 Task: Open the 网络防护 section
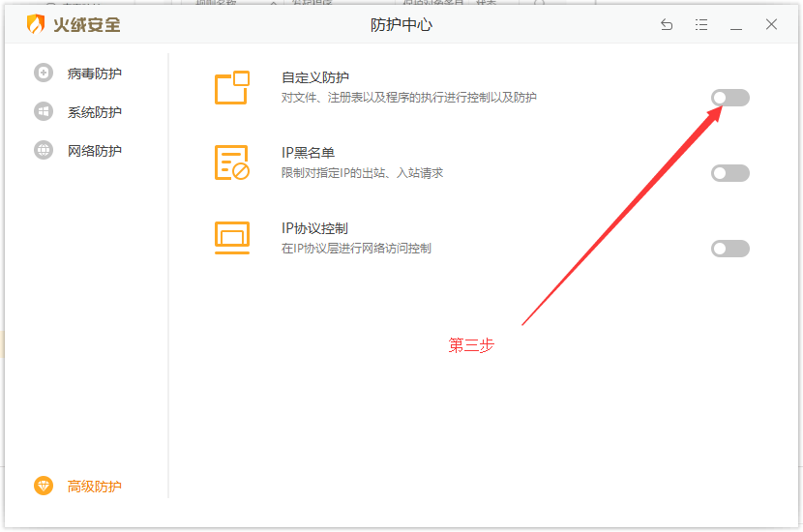[x=95, y=151]
